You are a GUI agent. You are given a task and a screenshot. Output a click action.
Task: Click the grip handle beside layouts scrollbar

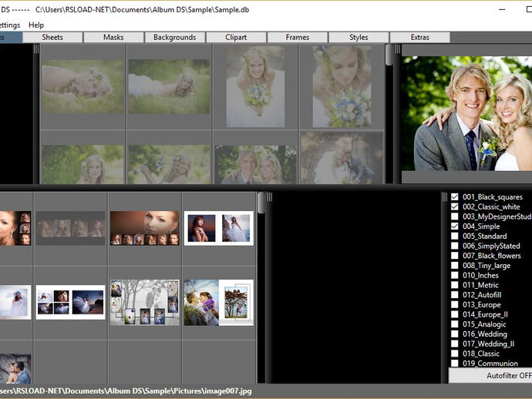pos(269,197)
